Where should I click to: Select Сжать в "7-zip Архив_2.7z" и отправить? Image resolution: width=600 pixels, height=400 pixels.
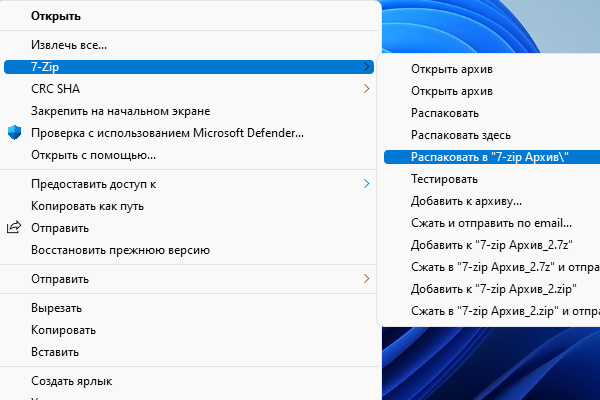(492, 267)
